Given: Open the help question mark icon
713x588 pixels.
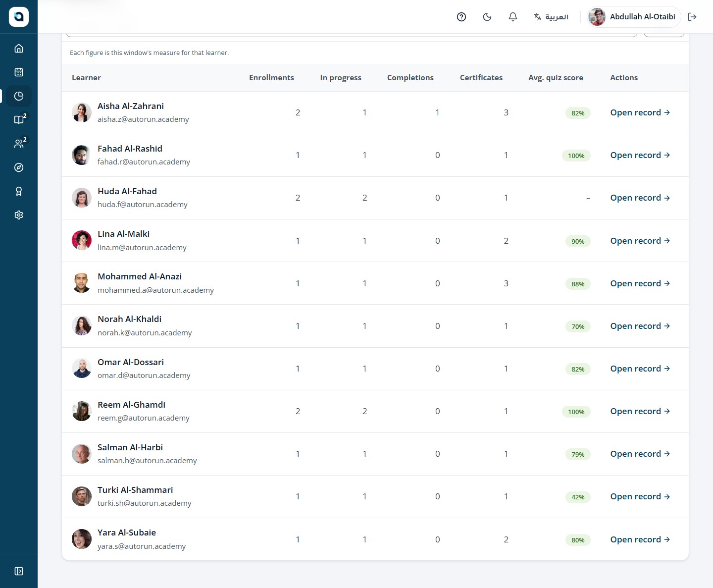Looking at the screenshot, I should [461, 17].
